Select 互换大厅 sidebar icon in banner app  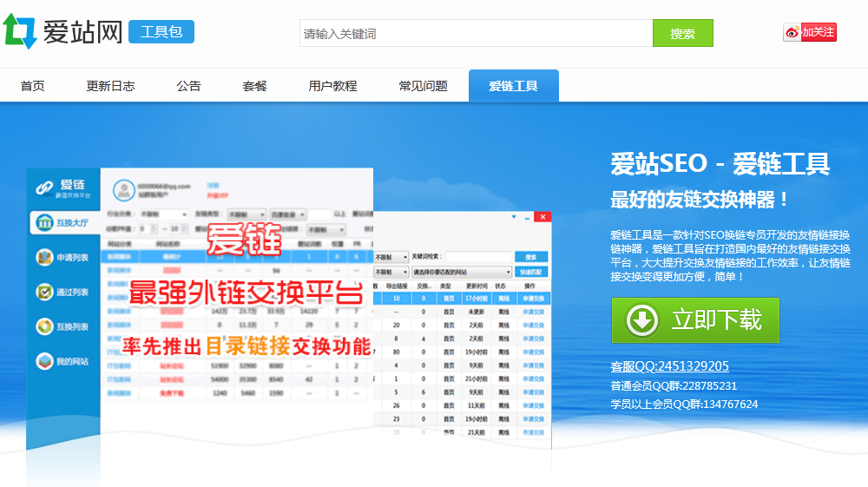coord(44,222)
